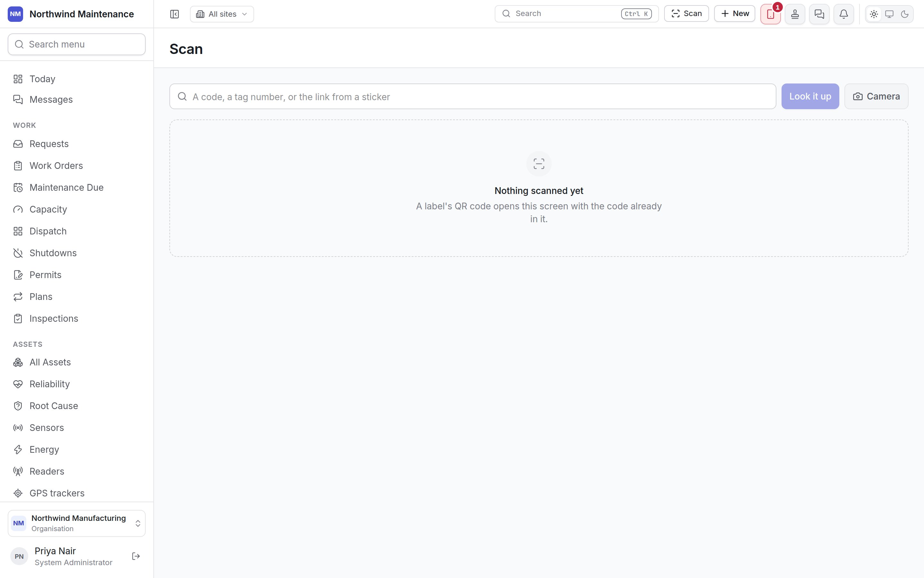Click the New button
924x578 pixels.
(735, 14)
